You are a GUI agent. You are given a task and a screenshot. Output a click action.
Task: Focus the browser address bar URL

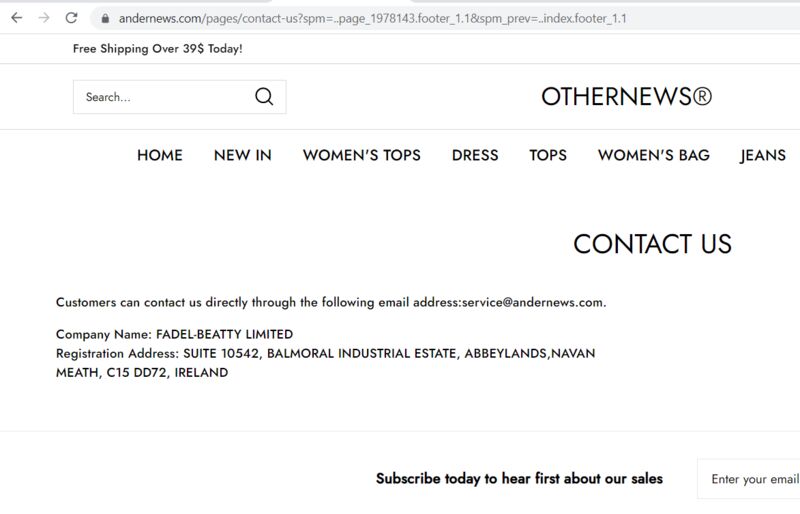tap(372, 18)
